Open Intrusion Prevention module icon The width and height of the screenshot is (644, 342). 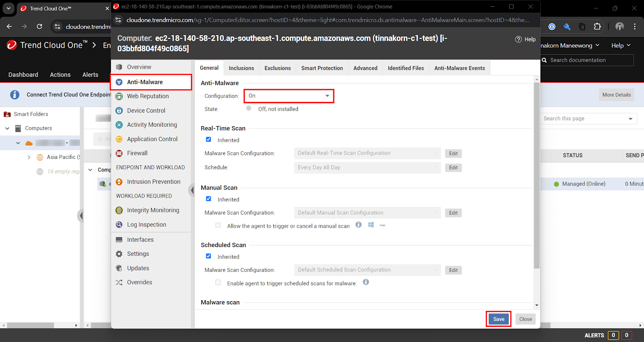pos(119,182)
